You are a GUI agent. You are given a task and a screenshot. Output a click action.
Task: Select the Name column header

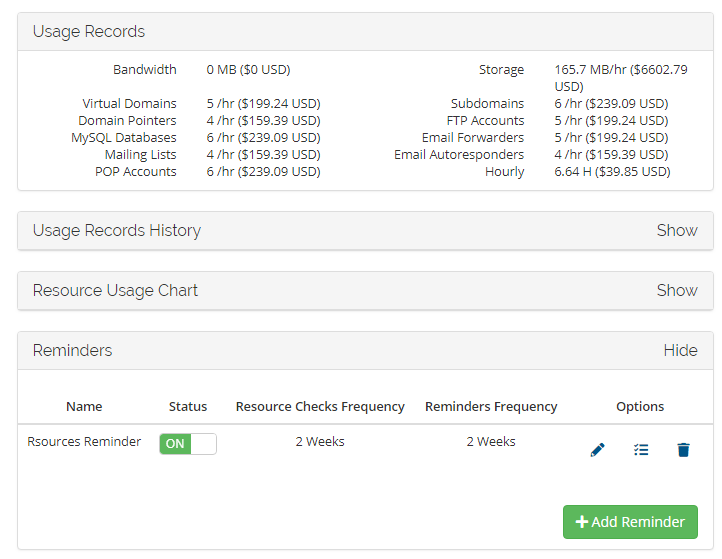coord(84,407)
